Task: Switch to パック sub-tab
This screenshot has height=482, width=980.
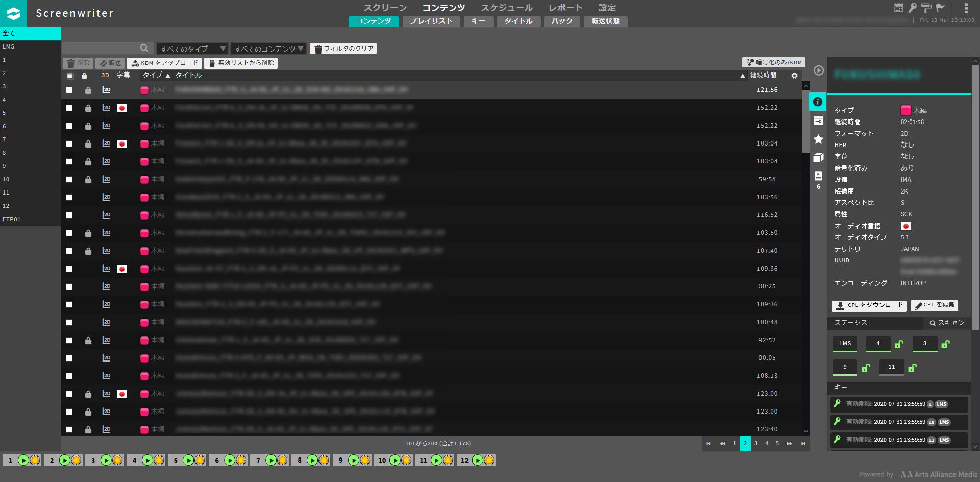Action: [x=562, y=21]
